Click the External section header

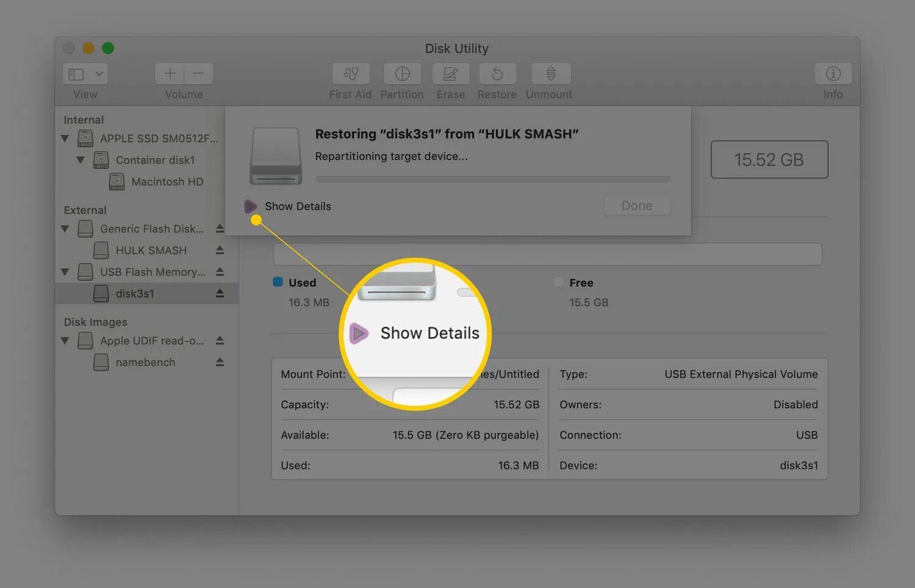tap(85, 210)
